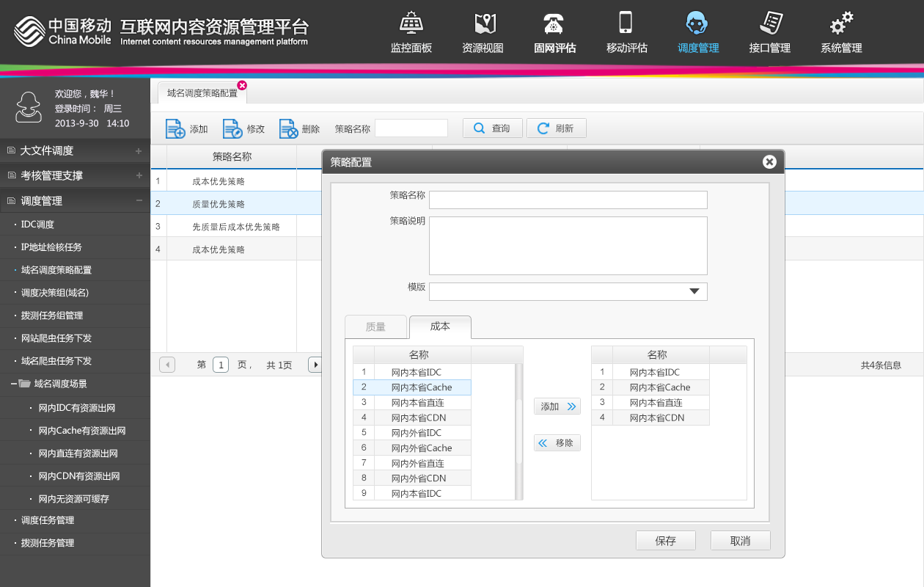The image size is (924, 587).
Task: Select the 固网评估 telephone icon
Action: click(x=554, y=23)
